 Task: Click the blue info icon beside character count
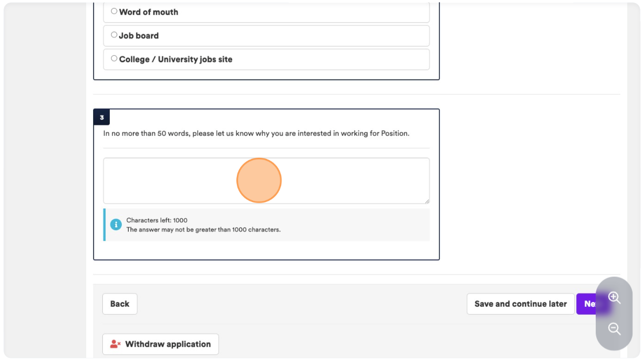(x=116, y=225)
